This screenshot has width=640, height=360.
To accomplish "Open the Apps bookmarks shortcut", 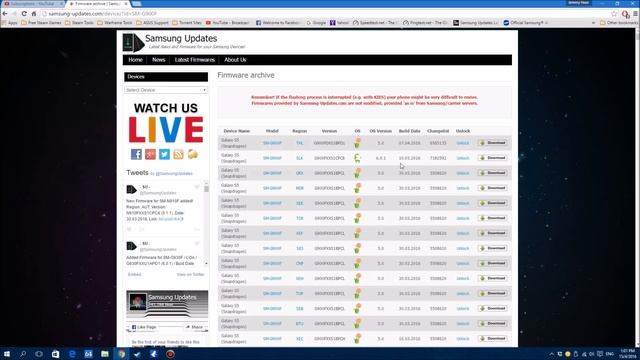I will 10,23.
